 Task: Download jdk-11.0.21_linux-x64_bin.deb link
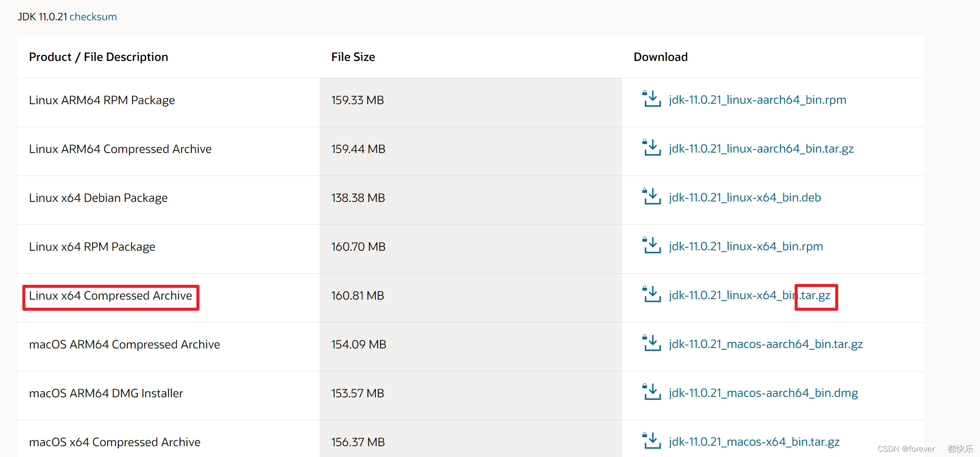745,198
